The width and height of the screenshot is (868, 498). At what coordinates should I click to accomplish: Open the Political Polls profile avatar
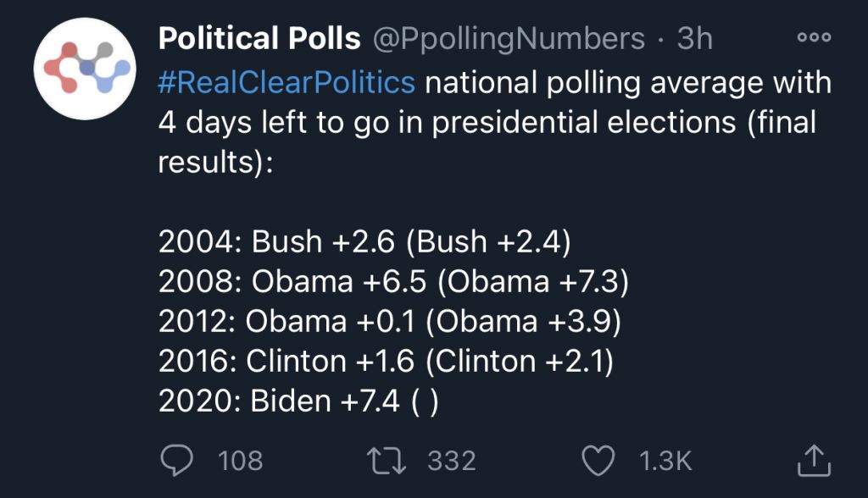pos(85,69)
